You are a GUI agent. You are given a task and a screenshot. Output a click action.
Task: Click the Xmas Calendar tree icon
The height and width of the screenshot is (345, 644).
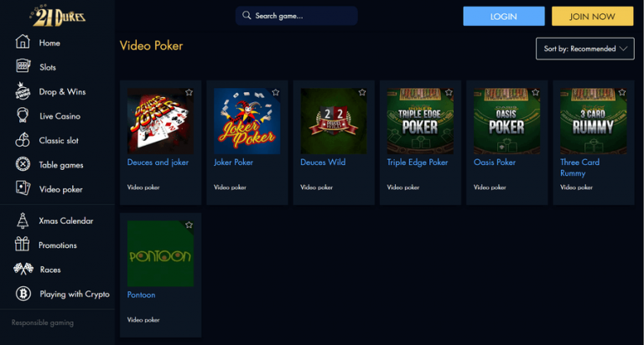pyautogui.click(x=23, y=220)
